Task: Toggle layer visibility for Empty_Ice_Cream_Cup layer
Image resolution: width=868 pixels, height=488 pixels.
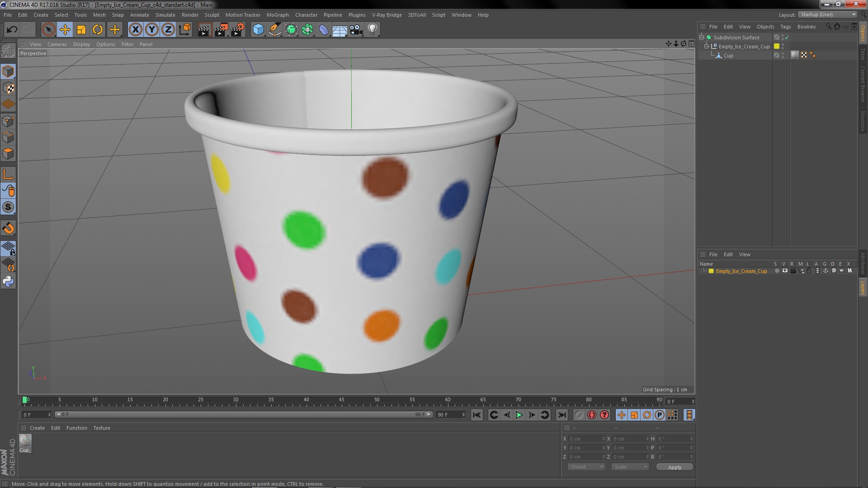Action: (x=785, y=271)
